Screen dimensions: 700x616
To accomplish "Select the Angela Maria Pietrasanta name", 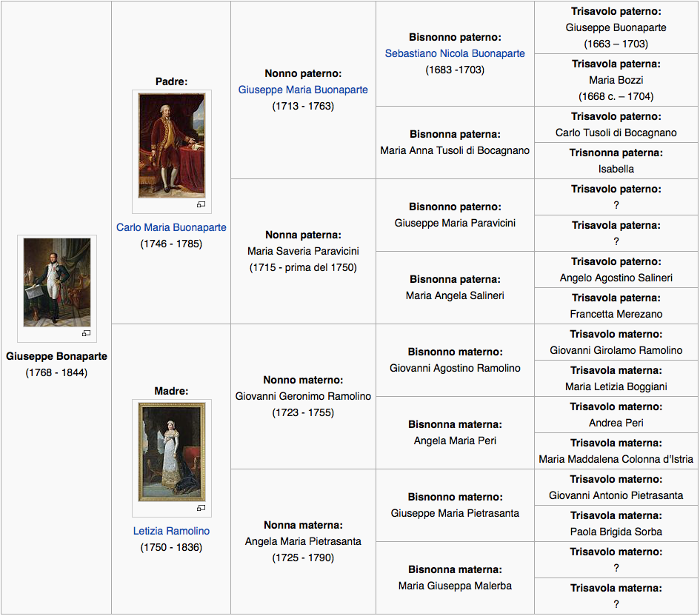I will coord(303,541).
